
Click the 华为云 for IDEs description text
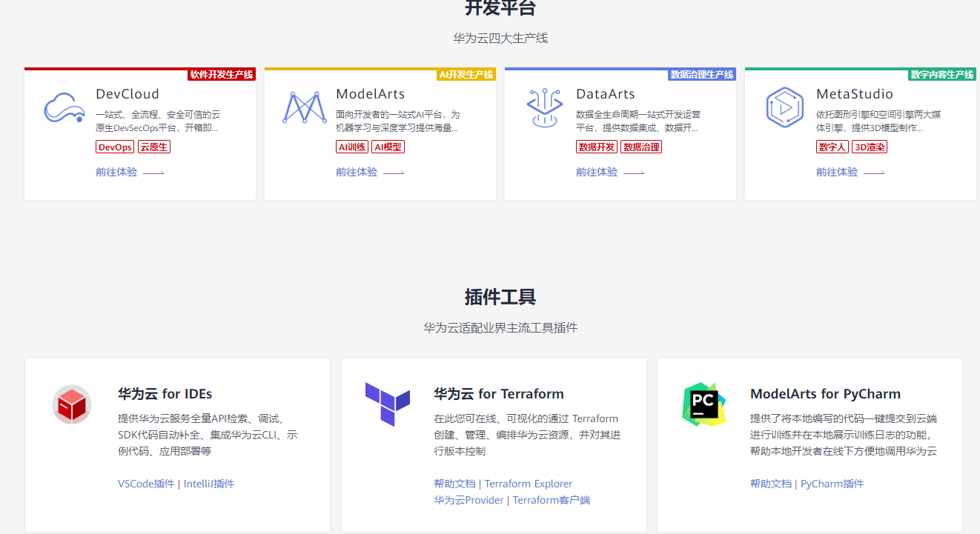[208, 435]
